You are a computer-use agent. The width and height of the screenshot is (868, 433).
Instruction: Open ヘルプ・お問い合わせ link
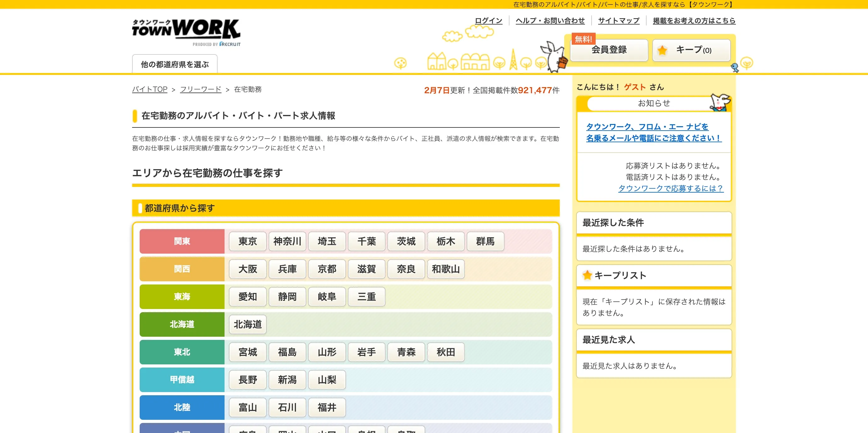pos(550,20)
